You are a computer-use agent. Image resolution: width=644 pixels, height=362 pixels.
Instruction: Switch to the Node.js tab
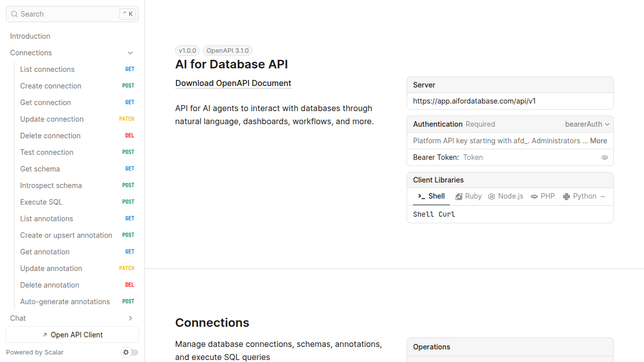click(x=506, y=197)
